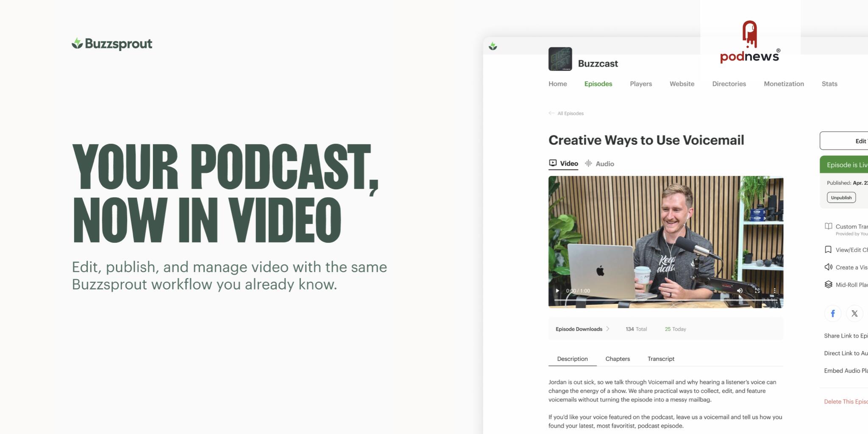Click the back arrow beside All Episodes
Image resolution: width=868 pixels, height=434 pixels.
(x=551, y=113)
